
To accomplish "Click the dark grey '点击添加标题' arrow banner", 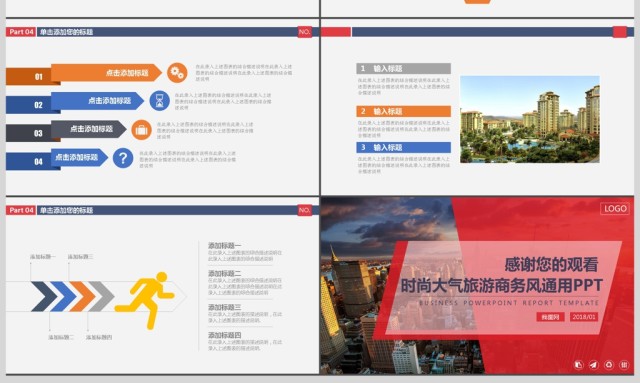I will (89, 129).
